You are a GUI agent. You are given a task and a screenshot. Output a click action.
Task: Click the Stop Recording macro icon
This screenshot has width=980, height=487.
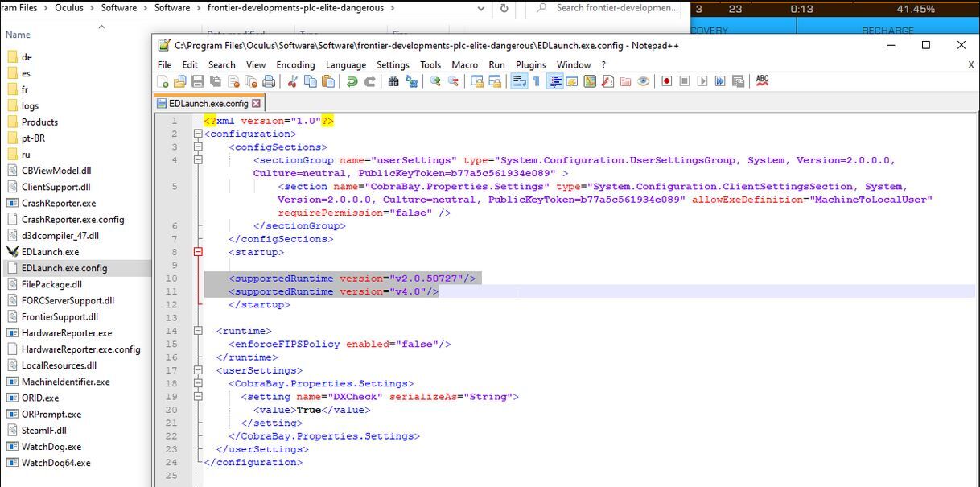684,81
